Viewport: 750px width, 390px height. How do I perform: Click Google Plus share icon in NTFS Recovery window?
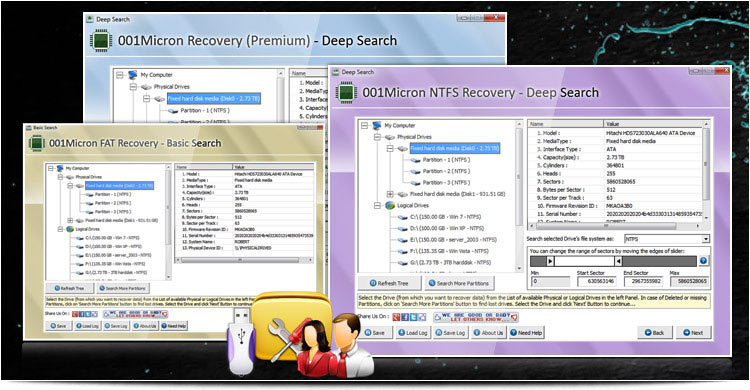point(396,317)
